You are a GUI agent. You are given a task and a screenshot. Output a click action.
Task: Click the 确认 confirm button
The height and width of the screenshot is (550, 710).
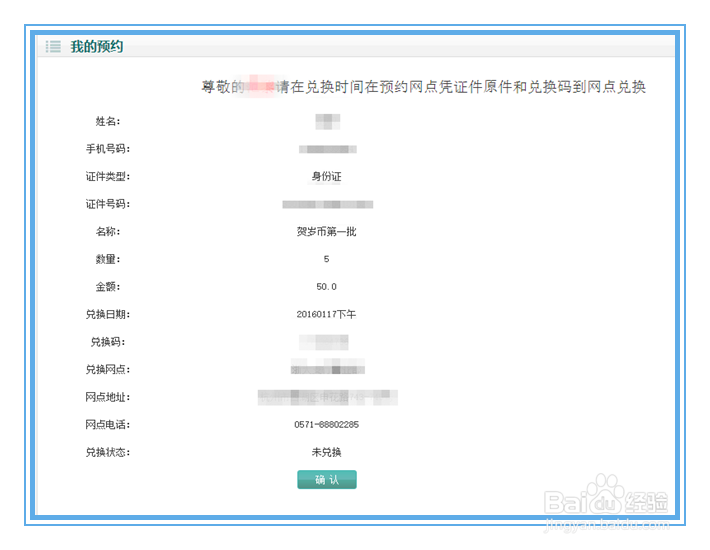326,479
